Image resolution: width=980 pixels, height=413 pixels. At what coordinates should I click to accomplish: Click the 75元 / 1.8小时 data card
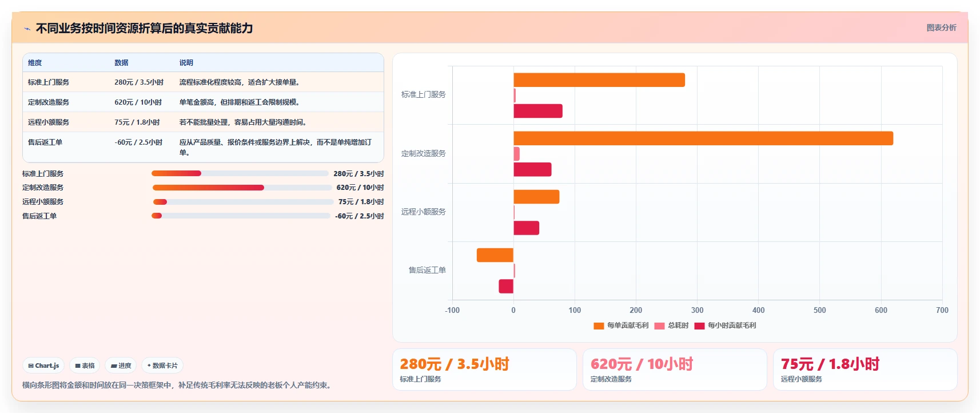click(x=865, y=370)
